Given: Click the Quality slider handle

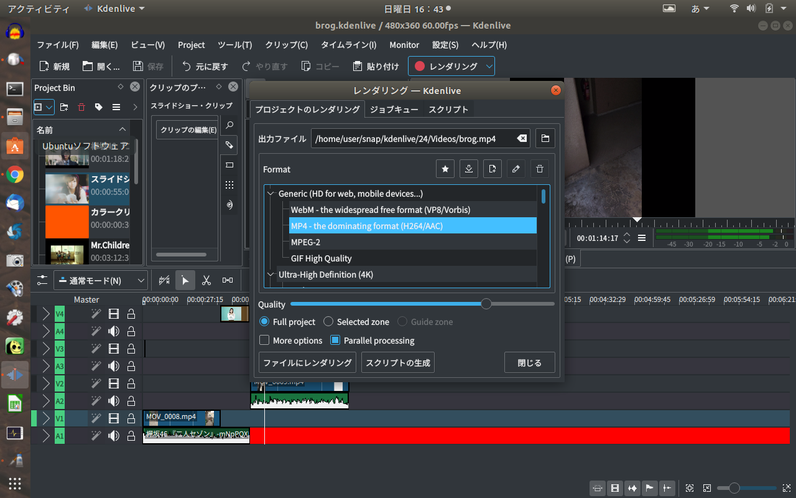Looking at the screenshot, I should pyautogui.click(x=486, y=304).
